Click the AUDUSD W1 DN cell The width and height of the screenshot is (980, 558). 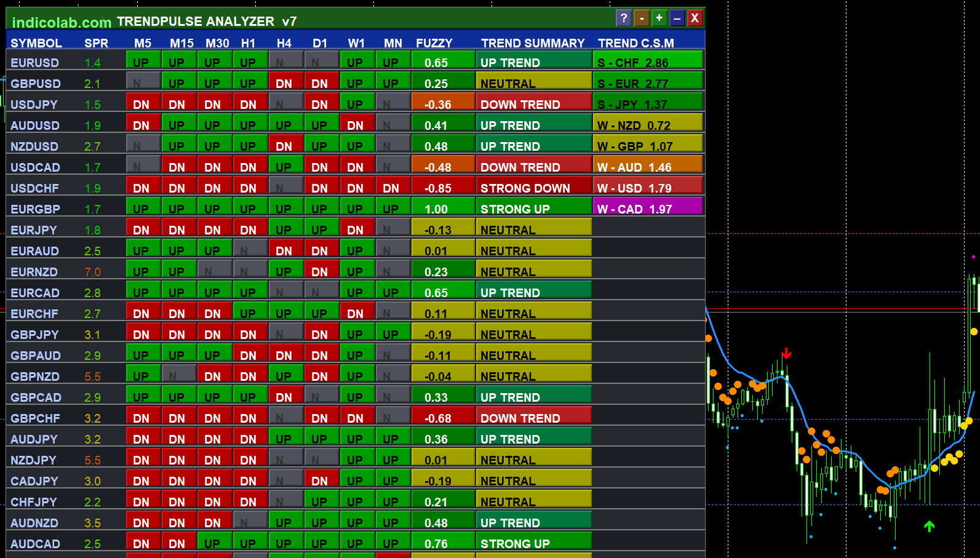click(356, 124)
